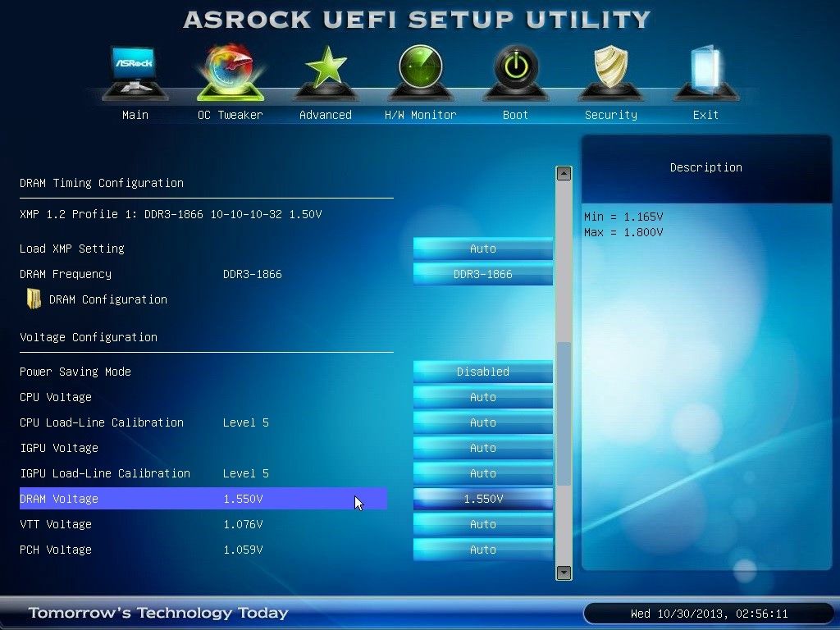Switch to the OC Tweaker tab label
The height and width of the screenshot is (630, 840).
[x=231, y=115]
